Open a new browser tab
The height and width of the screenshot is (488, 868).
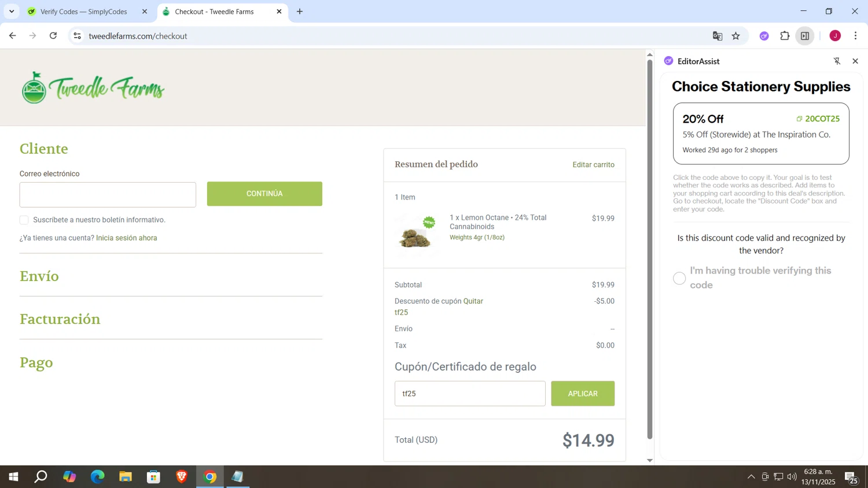(300, 12)
